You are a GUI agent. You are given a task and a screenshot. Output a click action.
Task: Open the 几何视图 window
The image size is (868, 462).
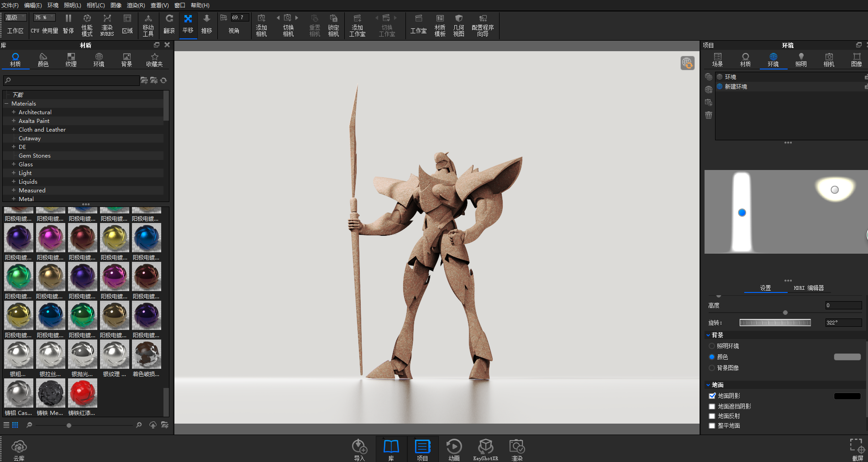tap(458, 26)
